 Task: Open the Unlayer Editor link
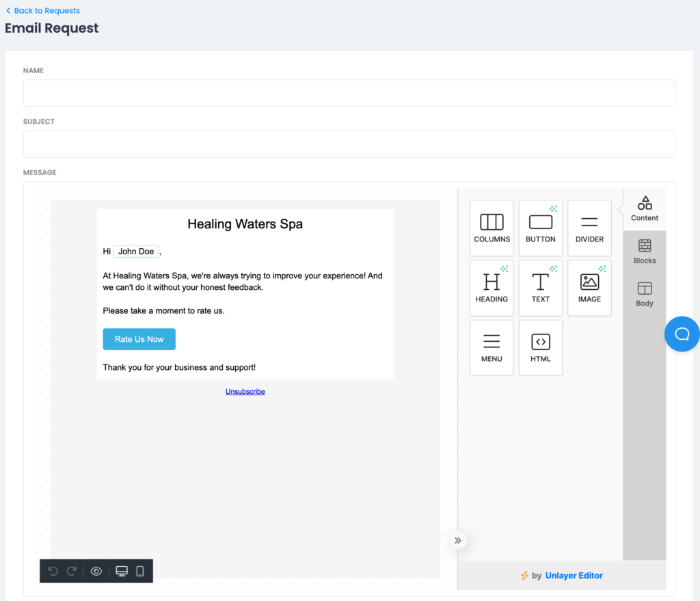pyautogui.click(x=574, y=576)
